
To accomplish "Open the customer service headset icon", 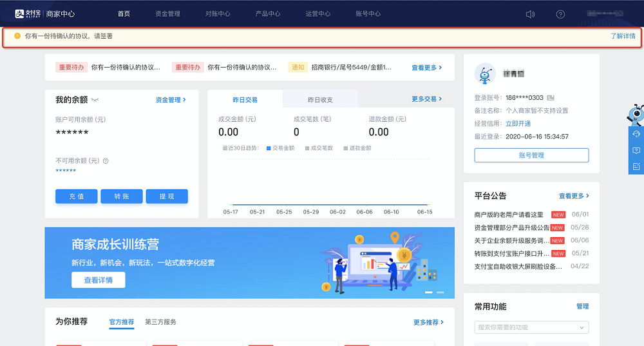I will [636, 134].
